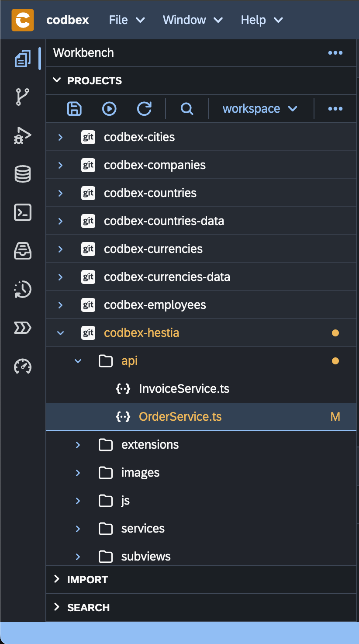Open the projects toolbar more options menu
The image size is (359, 644).
[335, 109]
